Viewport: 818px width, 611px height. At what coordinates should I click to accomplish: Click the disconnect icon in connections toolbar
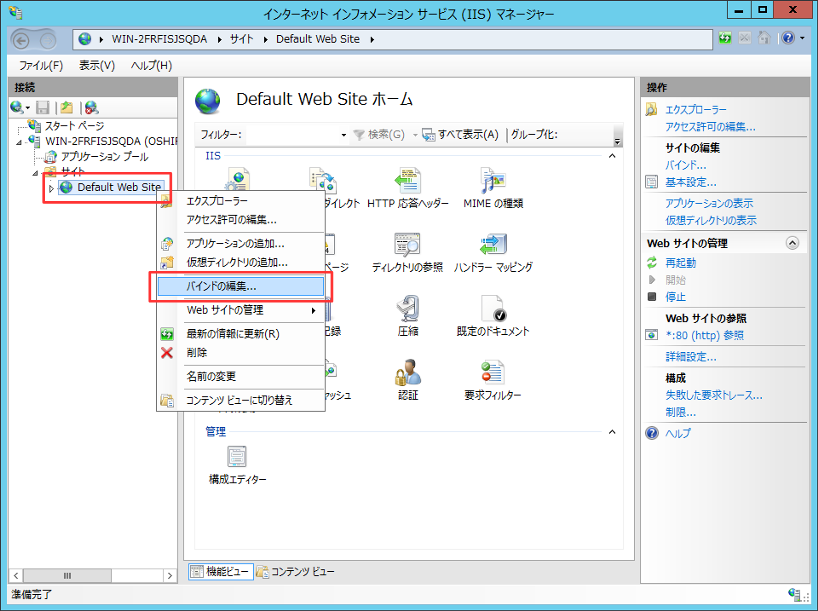point(92,107)
